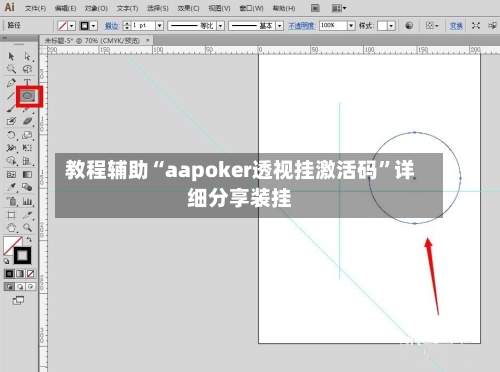Set paint mode to Color
The height and width of the screenshot is (372, 500).
(x=9, y=274)
